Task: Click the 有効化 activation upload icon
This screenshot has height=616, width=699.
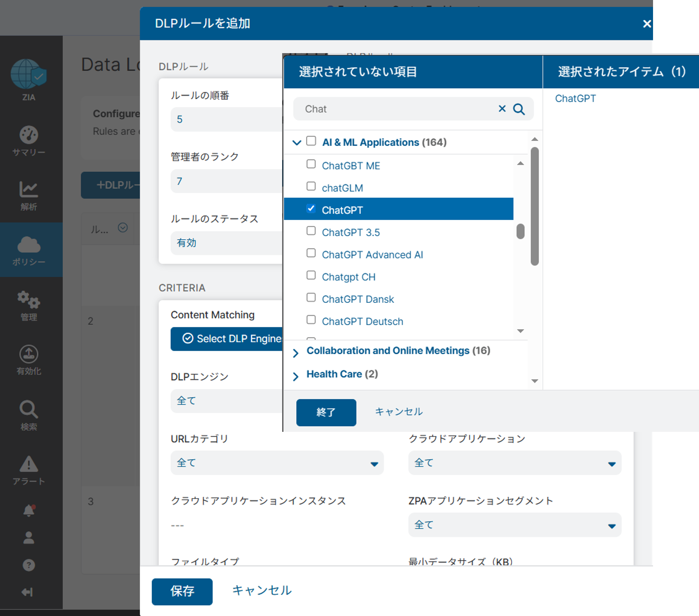Action: click(28, 354)
